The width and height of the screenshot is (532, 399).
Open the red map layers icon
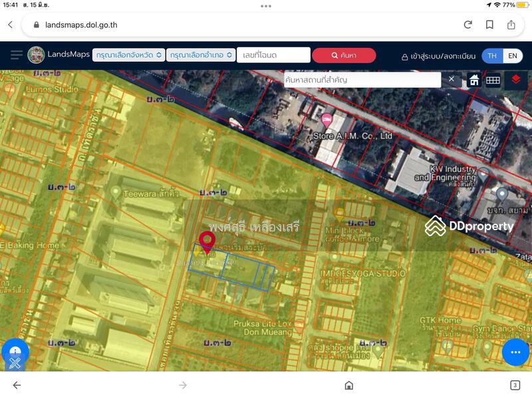point(515,80)
